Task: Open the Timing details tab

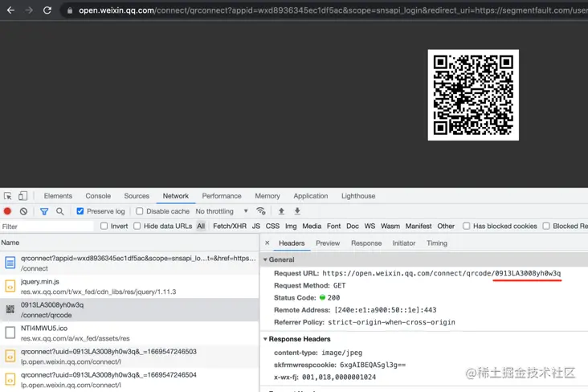Action: pos(437,243)
